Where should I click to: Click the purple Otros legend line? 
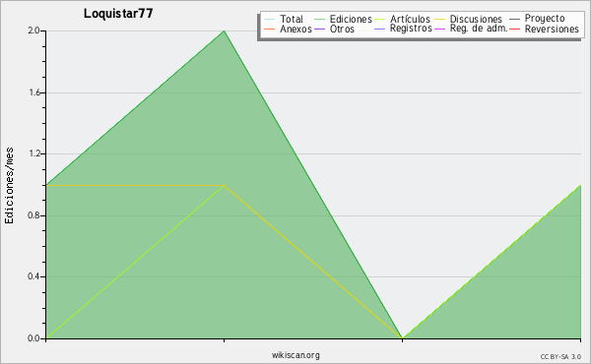click(x=319, y=29)
